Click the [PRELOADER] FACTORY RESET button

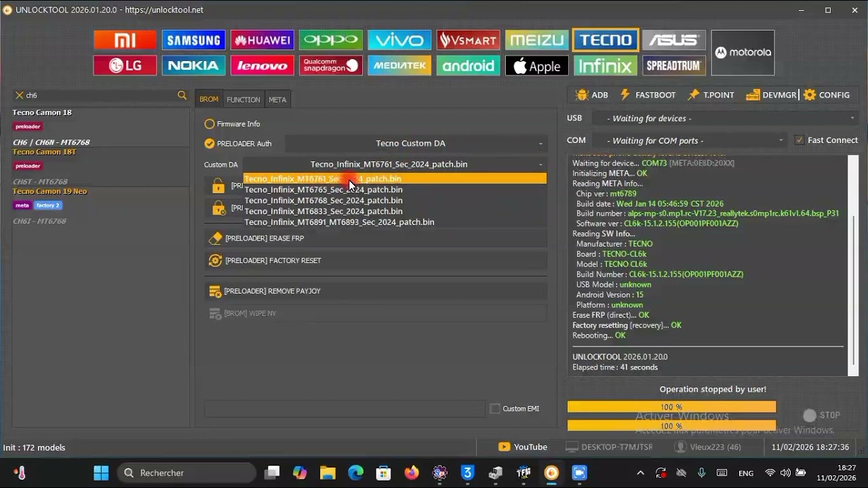[376, 260]
